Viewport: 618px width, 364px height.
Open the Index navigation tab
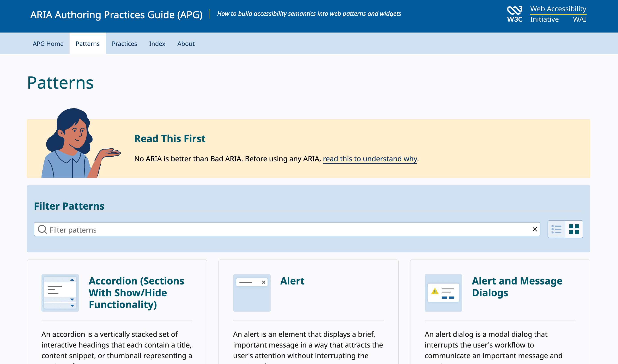157,44
